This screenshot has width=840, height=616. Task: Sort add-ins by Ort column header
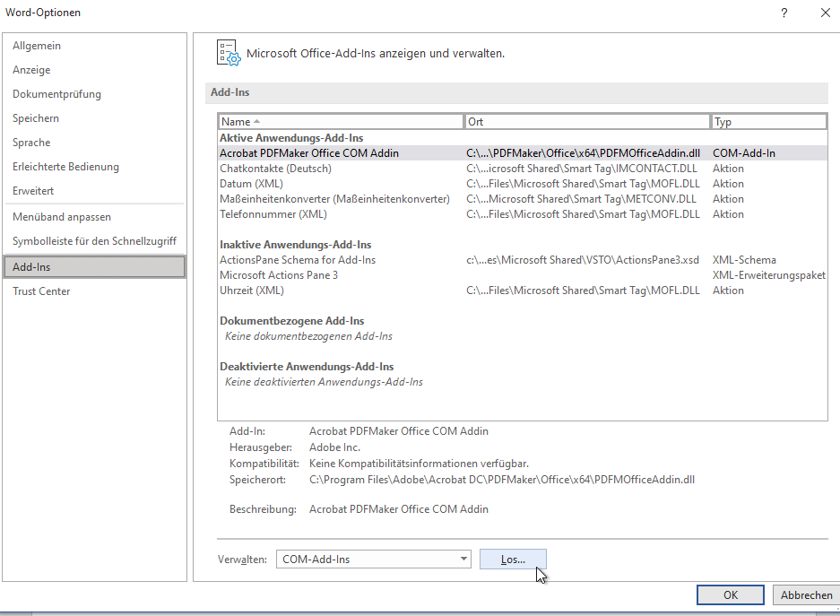587,122
